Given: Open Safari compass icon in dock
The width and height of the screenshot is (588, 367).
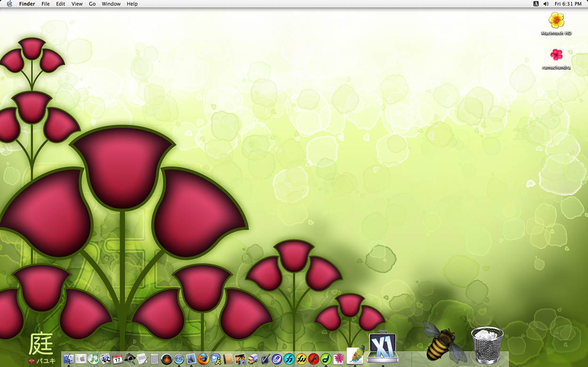Looking at the screenshot, I should tap(179, 359).
